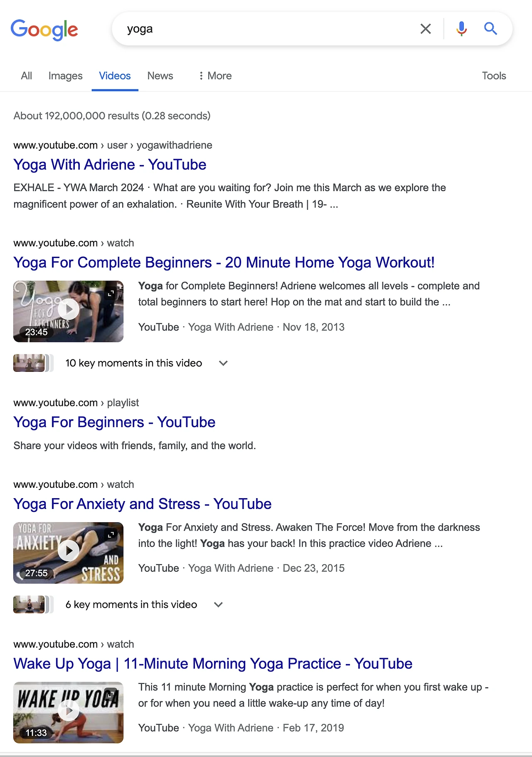This screenshot has width=532, height=757.
Task: Switch to the Images tab
Action: 66,76
